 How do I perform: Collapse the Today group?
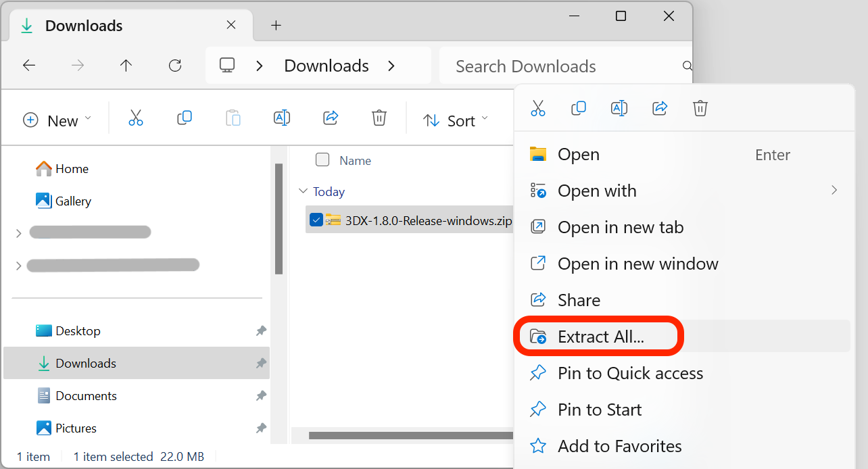click(x=303, y=191)
